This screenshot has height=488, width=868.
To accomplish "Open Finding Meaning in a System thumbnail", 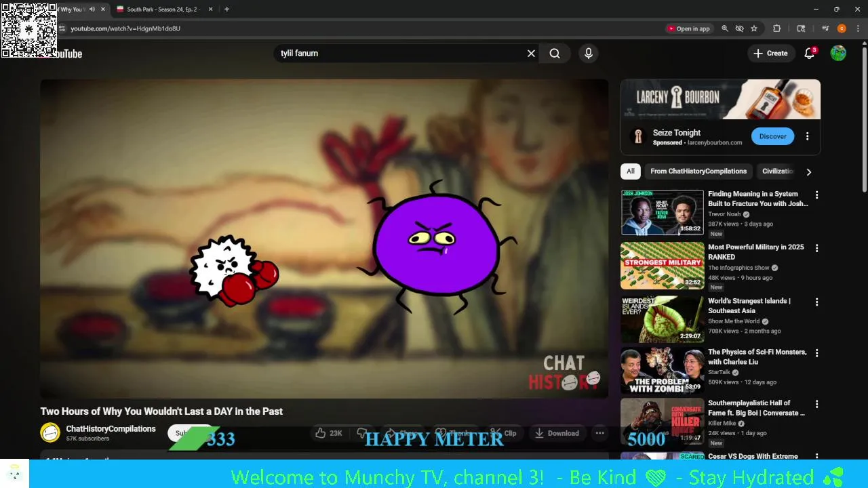I will tap(663, 212).
